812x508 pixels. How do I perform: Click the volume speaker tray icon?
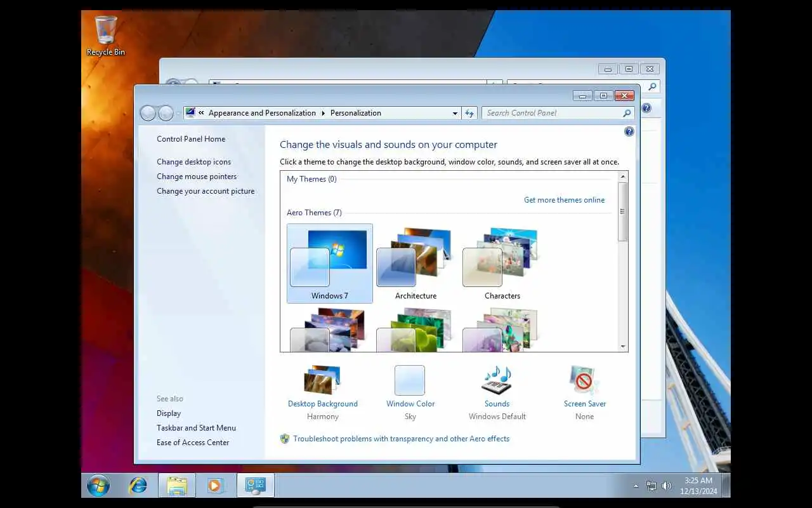point(667,486)
